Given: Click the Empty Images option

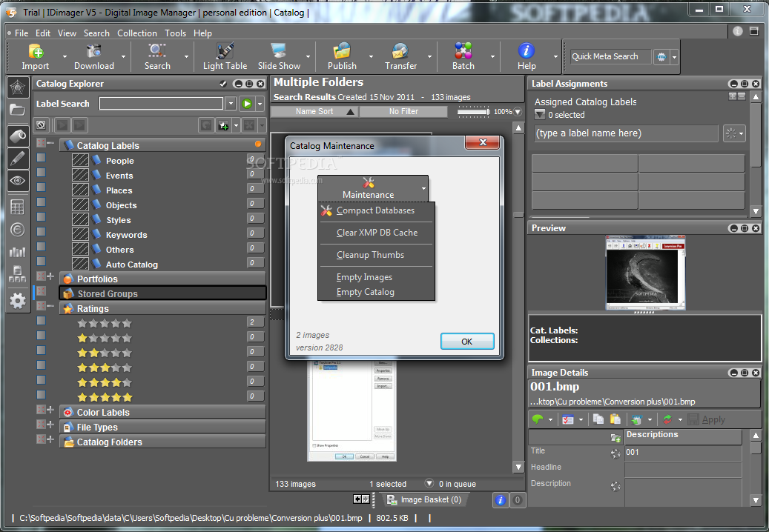Looking at the screenshot, I should point(376,277).
